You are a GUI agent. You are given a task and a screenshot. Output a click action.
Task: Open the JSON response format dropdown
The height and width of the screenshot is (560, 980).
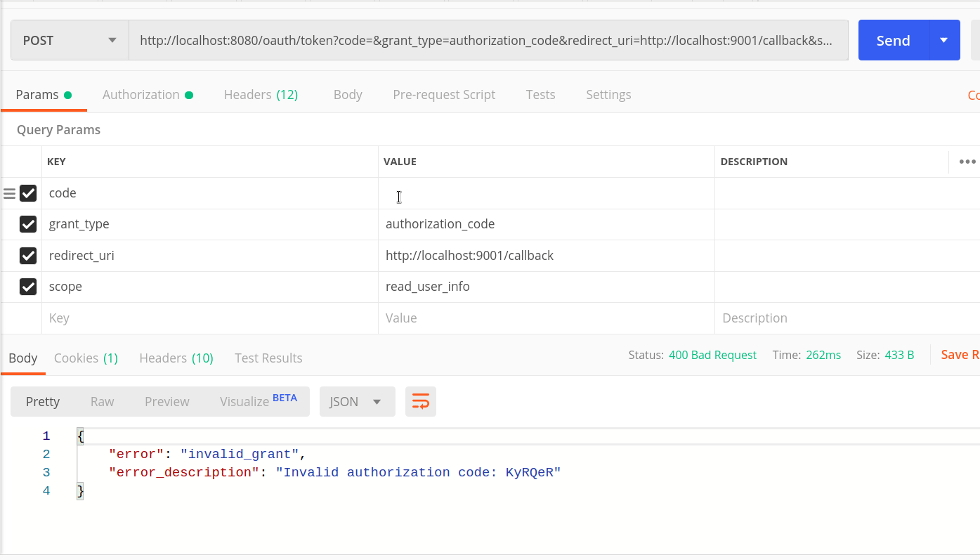coord(357,401)
